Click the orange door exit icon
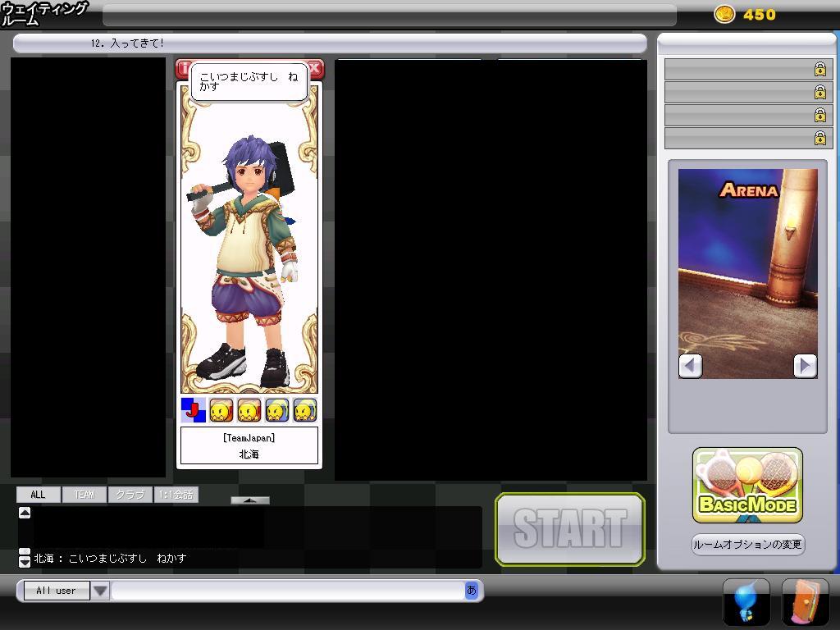The width and height of the screenshot is (840, 630). 805,602
